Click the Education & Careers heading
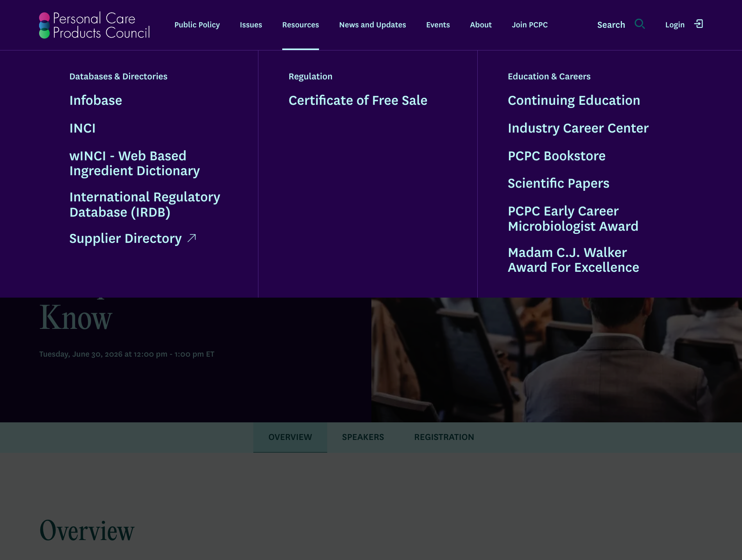The height and width of the screenshot is (560, 742). 549,77
